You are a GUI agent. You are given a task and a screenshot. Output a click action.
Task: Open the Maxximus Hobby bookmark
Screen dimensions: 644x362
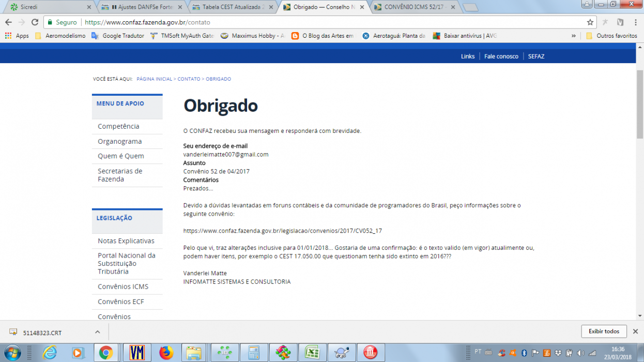[253, 36]
